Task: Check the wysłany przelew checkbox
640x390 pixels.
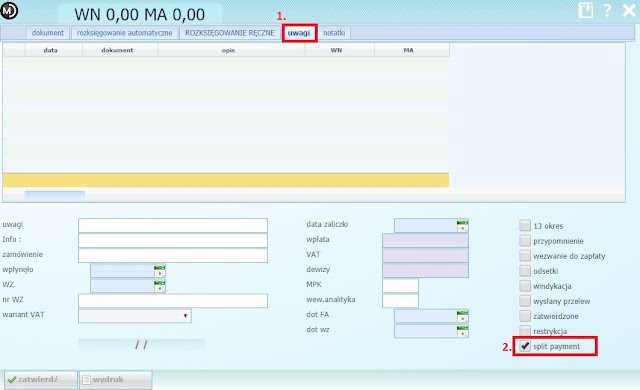Action: coord(525,301)
